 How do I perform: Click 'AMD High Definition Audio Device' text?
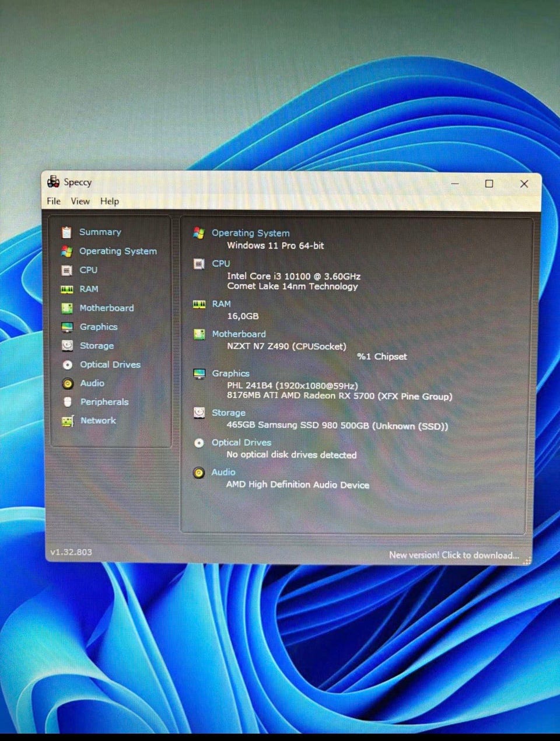[x=297, y=485]
